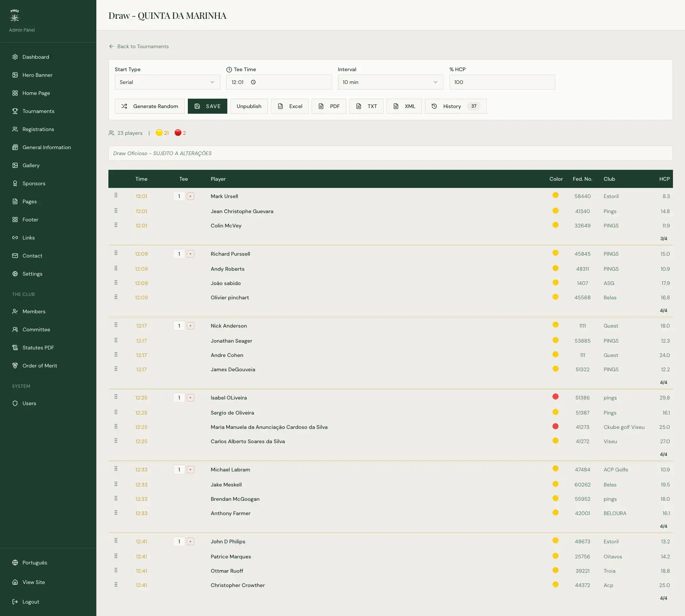The image size is (685, 616).
Task: Click the SAVE button
Action: pos(207,106)
